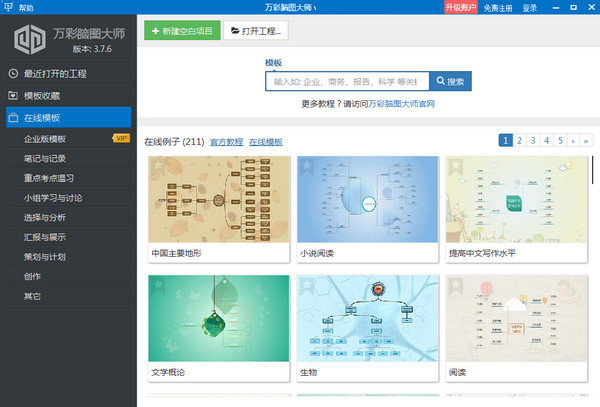Open the 小说阅读 template thumbnail

(368, 199)
